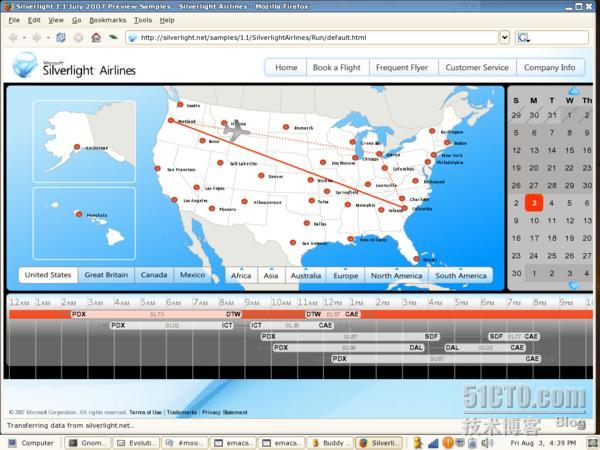Expand the Europe region tab
This screenshot has width=600, height=450.
pos(346,276)
